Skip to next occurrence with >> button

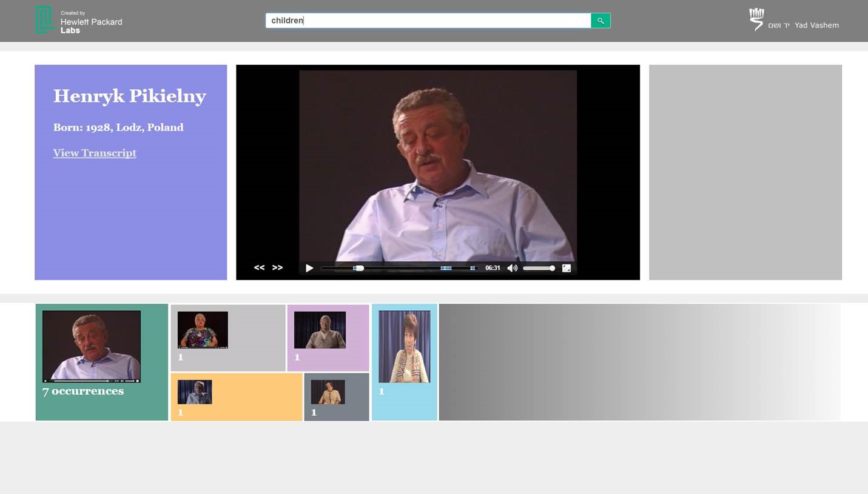click(x=277, y=268)
